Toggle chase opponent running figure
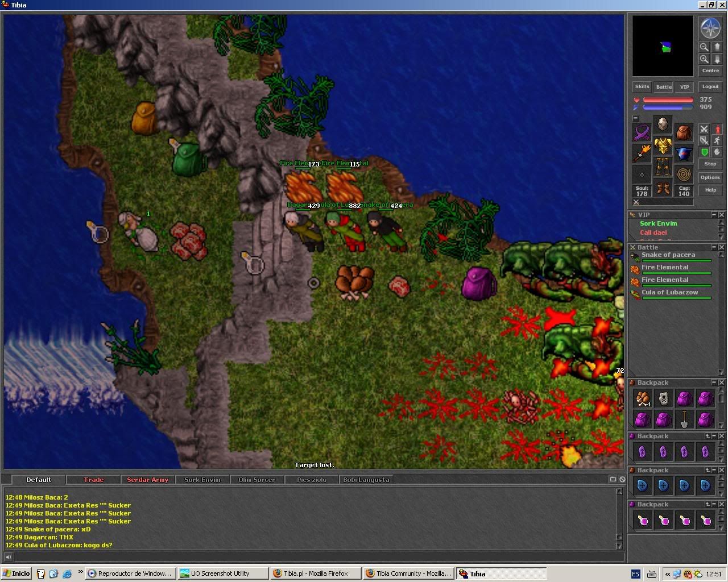The height and width of the screenshot is (582, 728). 717,140
